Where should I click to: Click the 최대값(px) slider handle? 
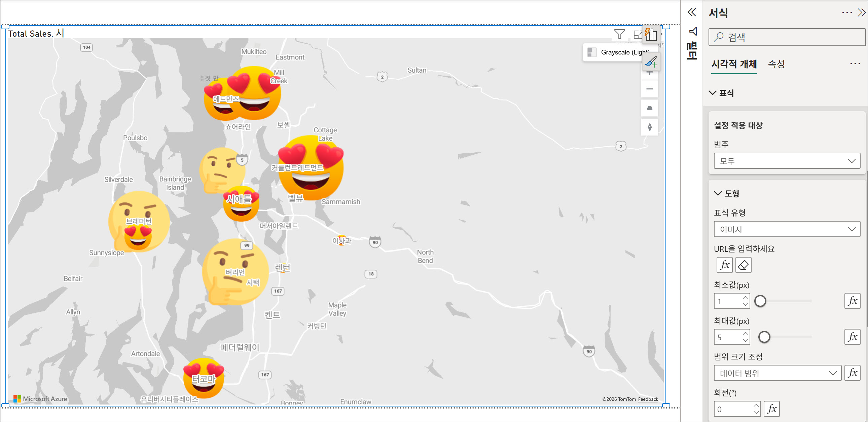pyautogui.click(x=764, y=337)
